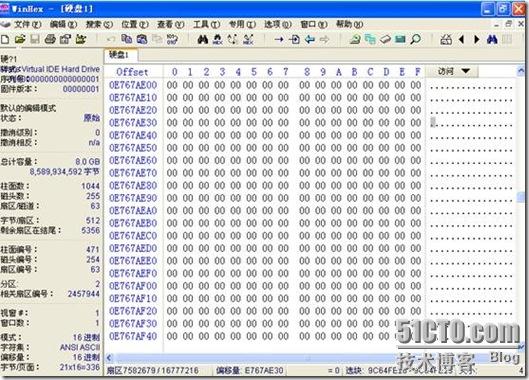Click the Find Hex Values icon
529x380 pixels.
218,39
